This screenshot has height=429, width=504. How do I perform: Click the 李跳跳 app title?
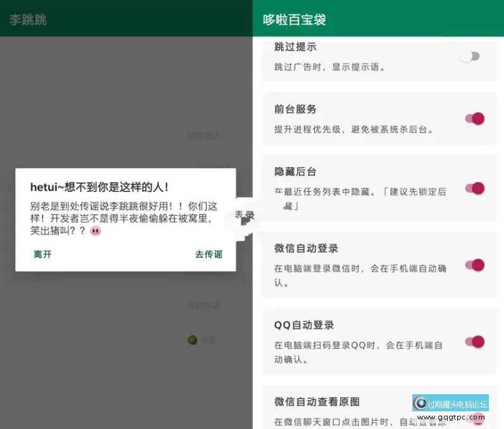[28, 20]
